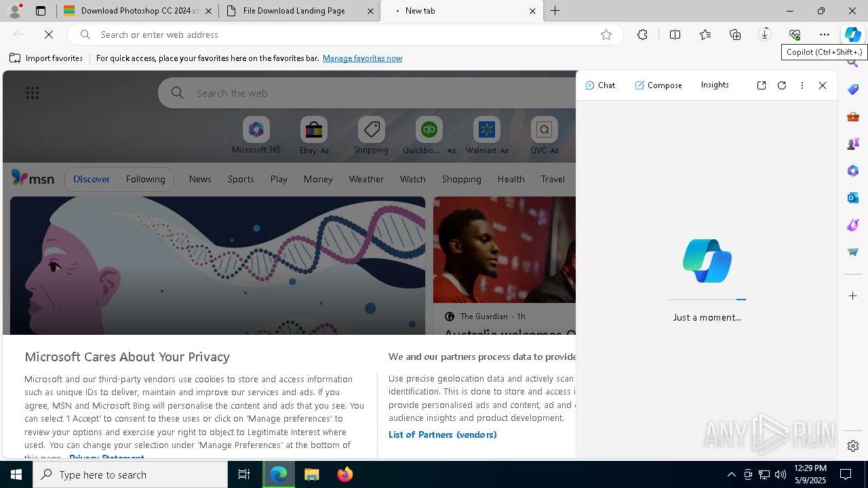Select the MSN Following tab
The image size is (868, 488).
click(145, 179)
